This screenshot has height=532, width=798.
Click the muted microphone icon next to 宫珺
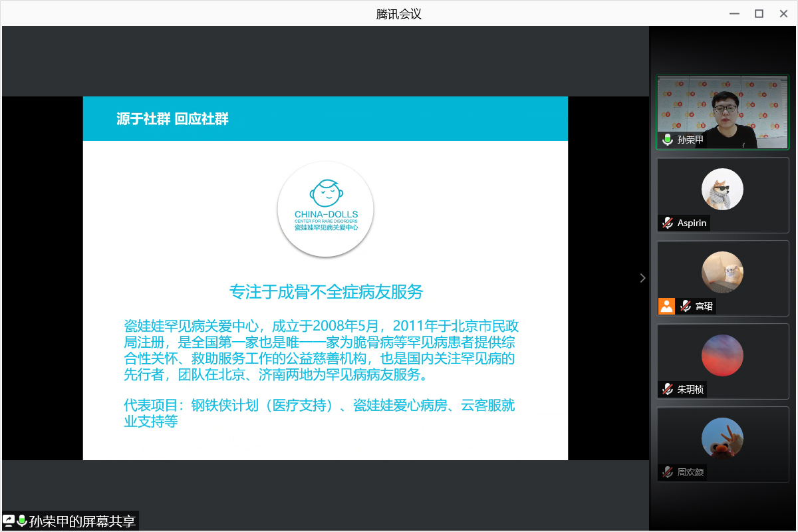[685, 306]
